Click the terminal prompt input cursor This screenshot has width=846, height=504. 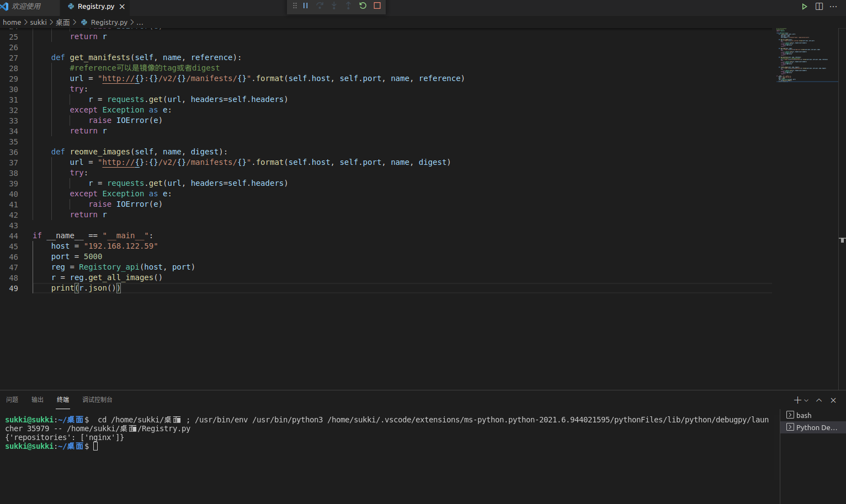point(95,446)
